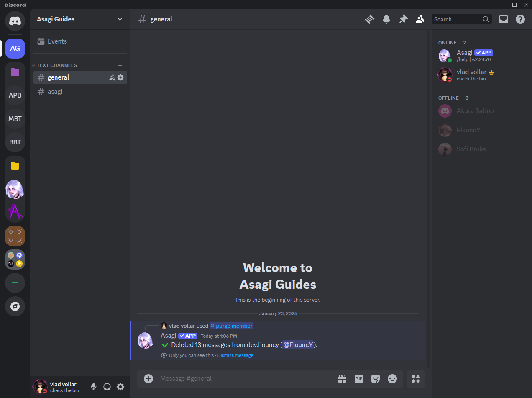Click the purge member command link
This screenshot has width=532, height=398.
[231, 326]
